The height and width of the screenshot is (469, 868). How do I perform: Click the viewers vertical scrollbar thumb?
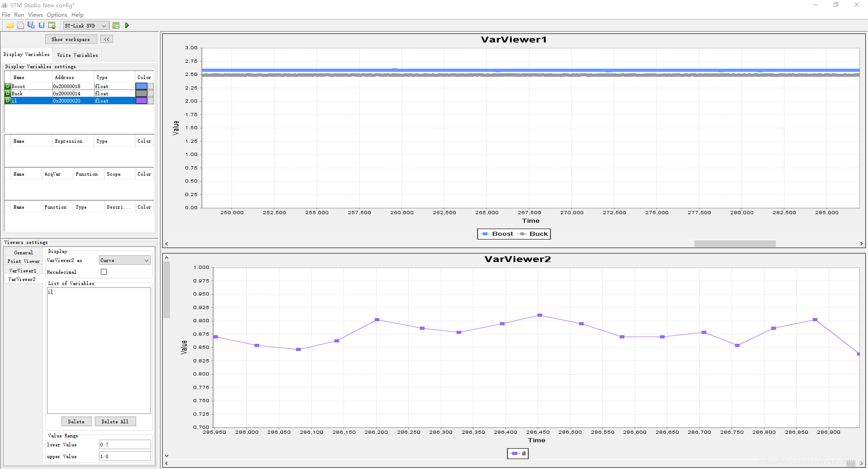(166, 290)
